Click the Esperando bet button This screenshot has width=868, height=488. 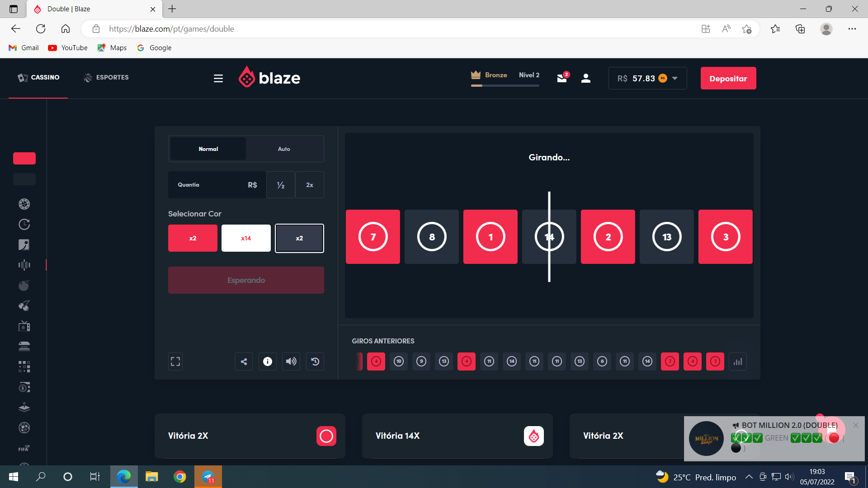pos(246,280)
